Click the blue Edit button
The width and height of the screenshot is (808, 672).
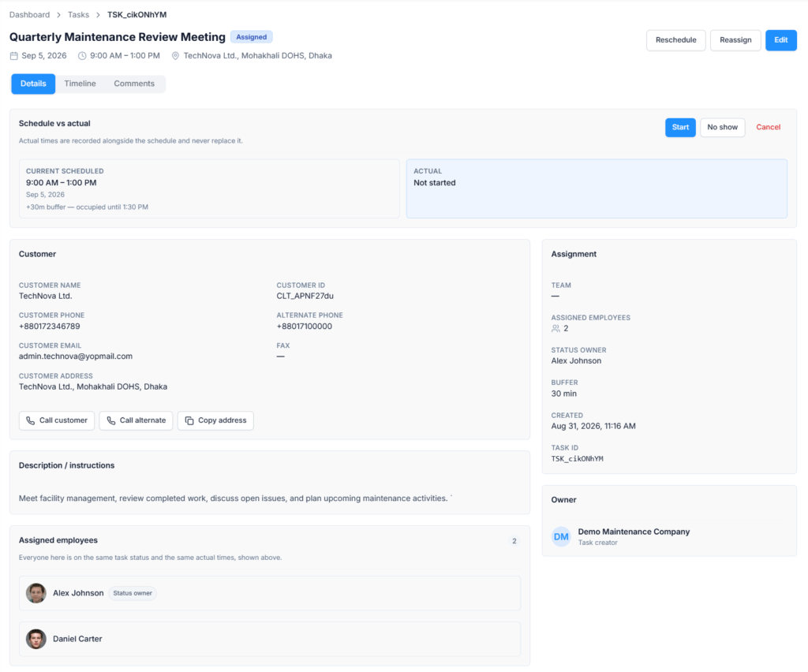pos(780,40)
